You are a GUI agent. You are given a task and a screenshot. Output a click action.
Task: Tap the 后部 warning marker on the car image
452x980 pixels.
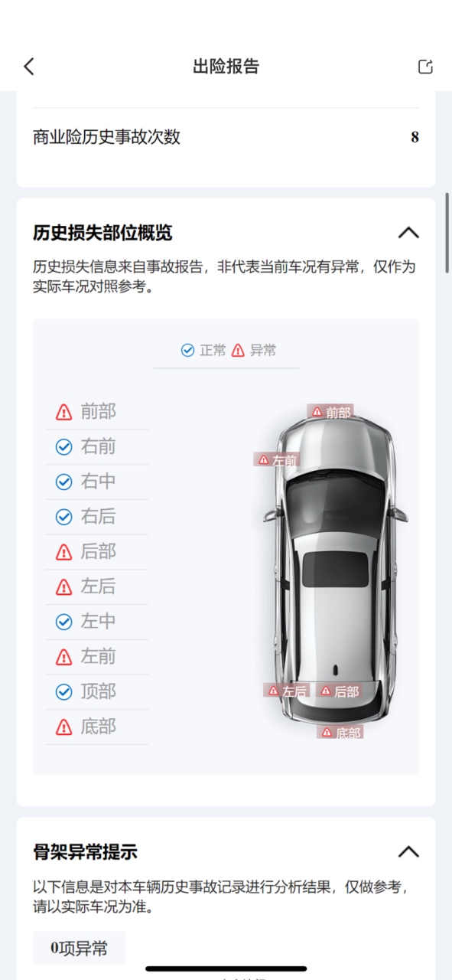pyautogui.click(x=339, y=691)
